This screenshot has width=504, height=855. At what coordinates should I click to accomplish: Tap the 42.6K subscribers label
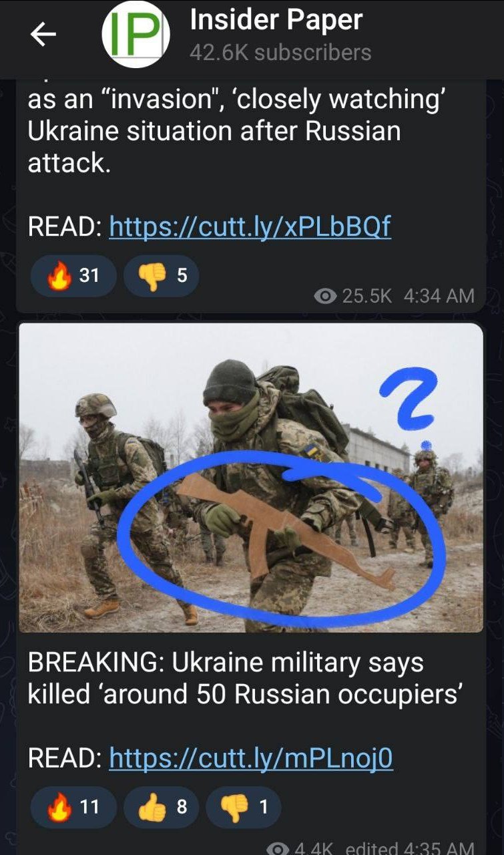(280, 53)
